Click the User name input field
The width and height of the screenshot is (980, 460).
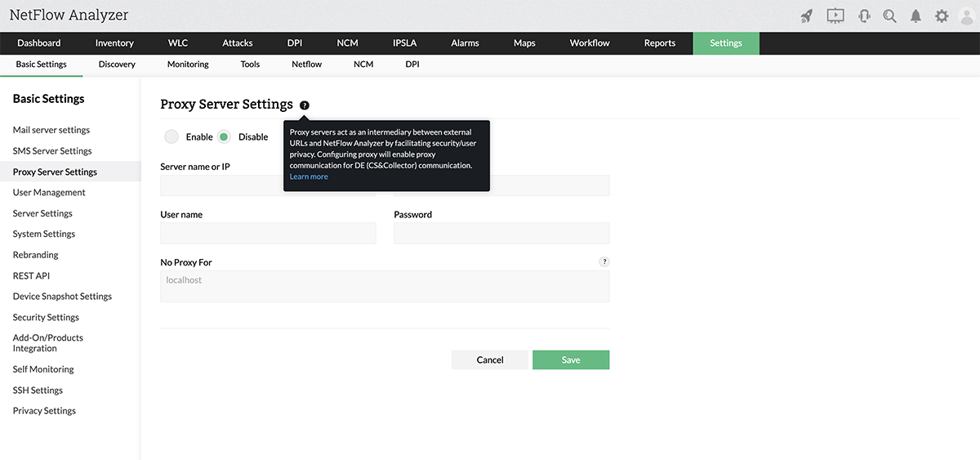[x=268, y=234]
